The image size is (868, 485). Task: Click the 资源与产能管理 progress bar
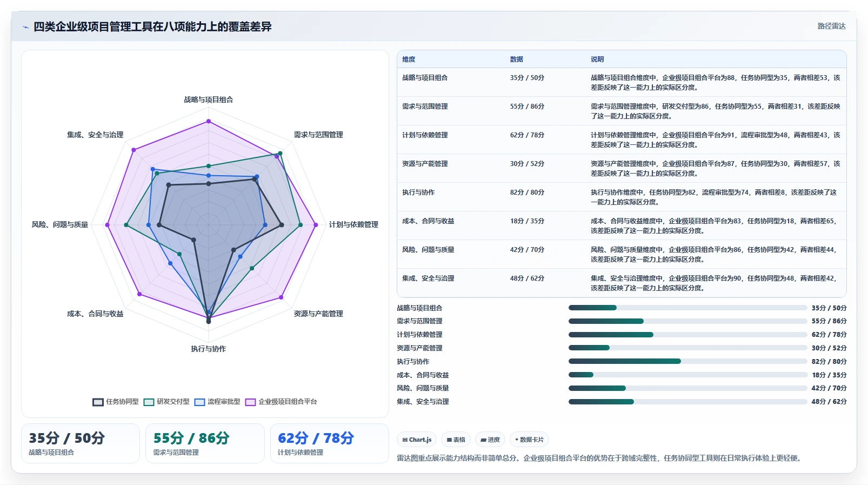point(687,348)
